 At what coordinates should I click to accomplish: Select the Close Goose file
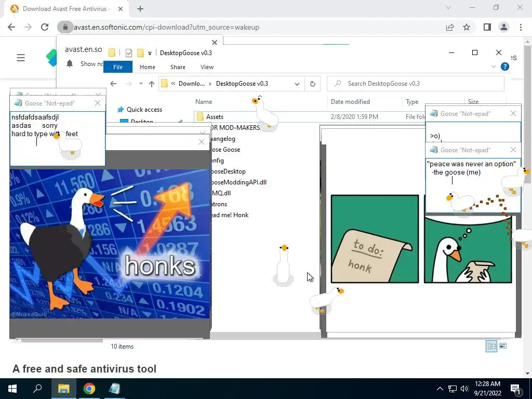click(x=227, y=150)
